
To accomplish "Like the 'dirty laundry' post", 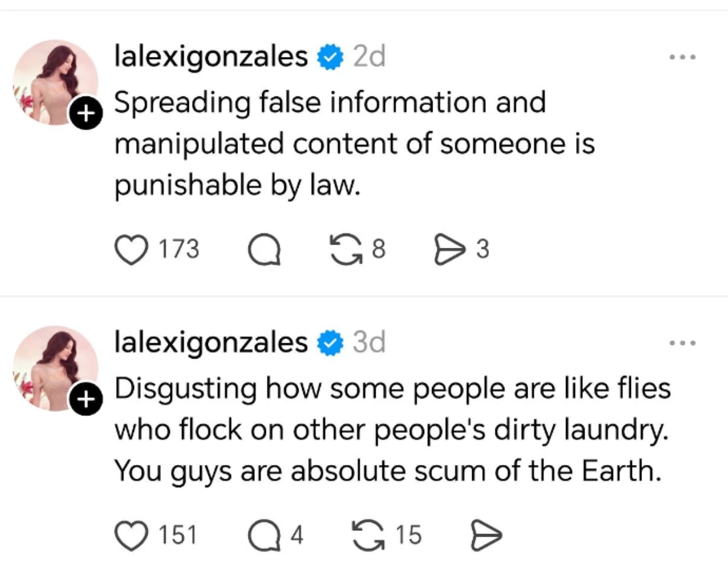I will (x=131, y=535).
